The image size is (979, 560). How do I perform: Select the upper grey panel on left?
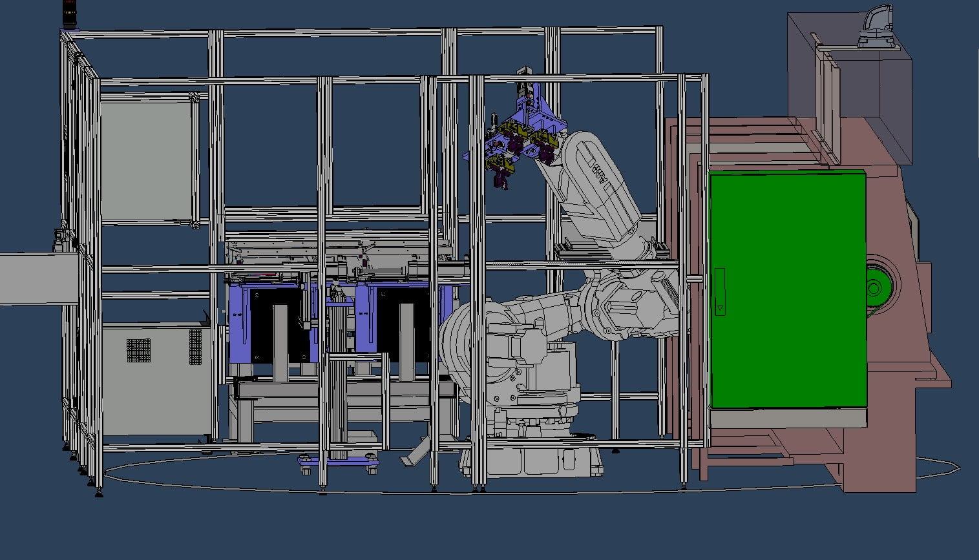pyautogui.click(x=147, y=159)
